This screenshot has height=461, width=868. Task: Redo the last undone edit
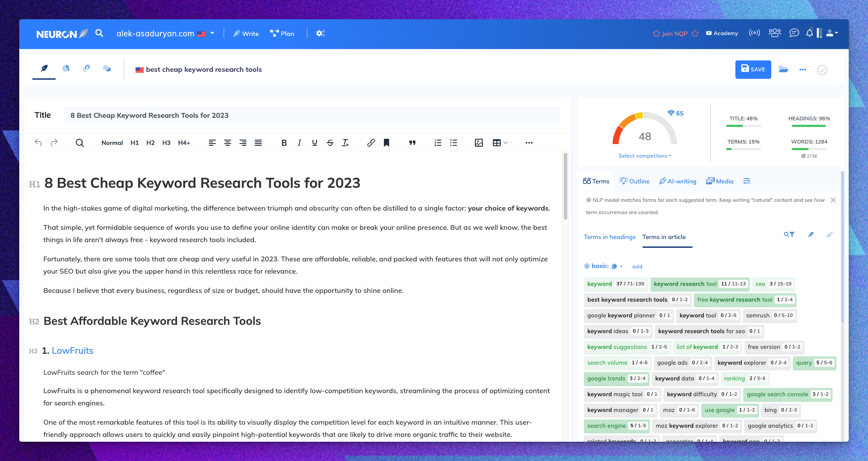[x=54, y=143]
